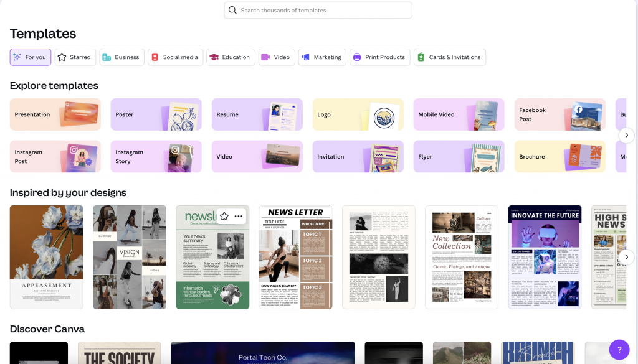The height and width of the screenshot is (364, 638).
Task: Select the Education graduation cap filter icon
Action: point(214,57)
